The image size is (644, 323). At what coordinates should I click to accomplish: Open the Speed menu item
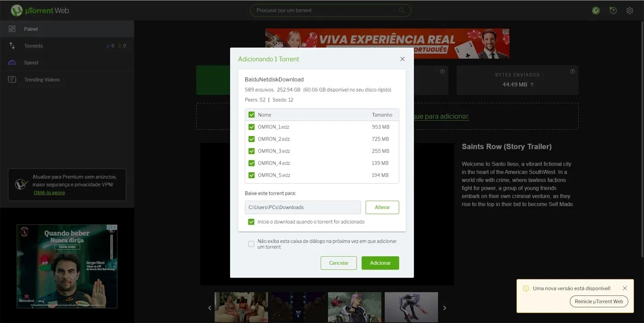click(67, 62)
